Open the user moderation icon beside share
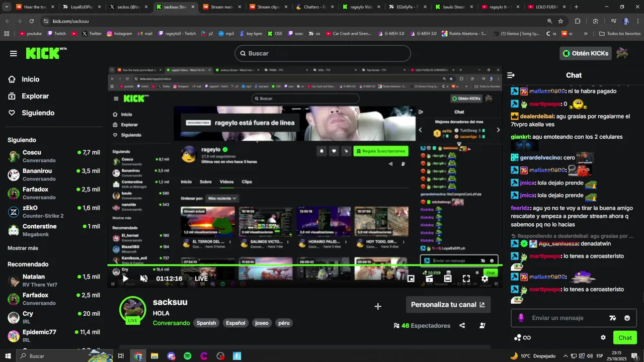644x362 pixels. click(x=482, y=326)
